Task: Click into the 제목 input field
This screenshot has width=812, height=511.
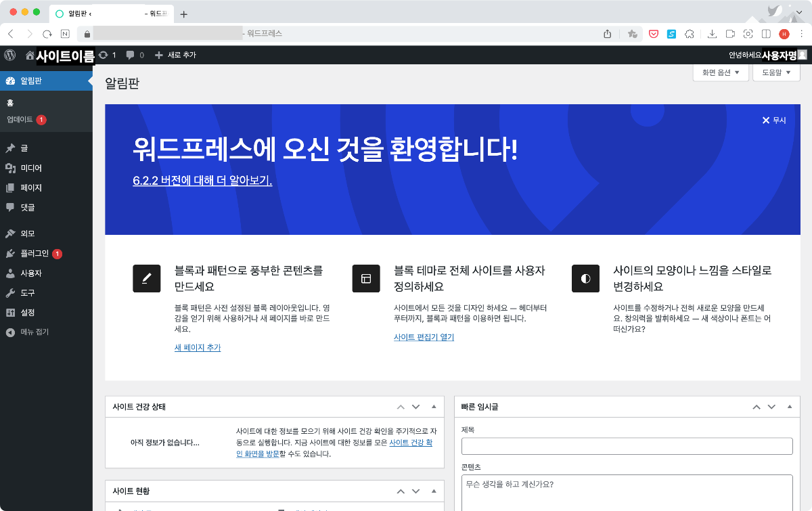Action: coord(627,446)
